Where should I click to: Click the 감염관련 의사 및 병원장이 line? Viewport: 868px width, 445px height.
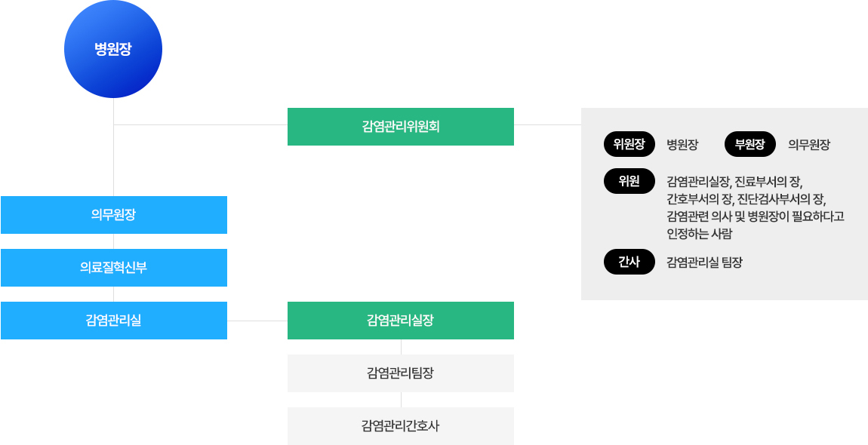[756, 216]
